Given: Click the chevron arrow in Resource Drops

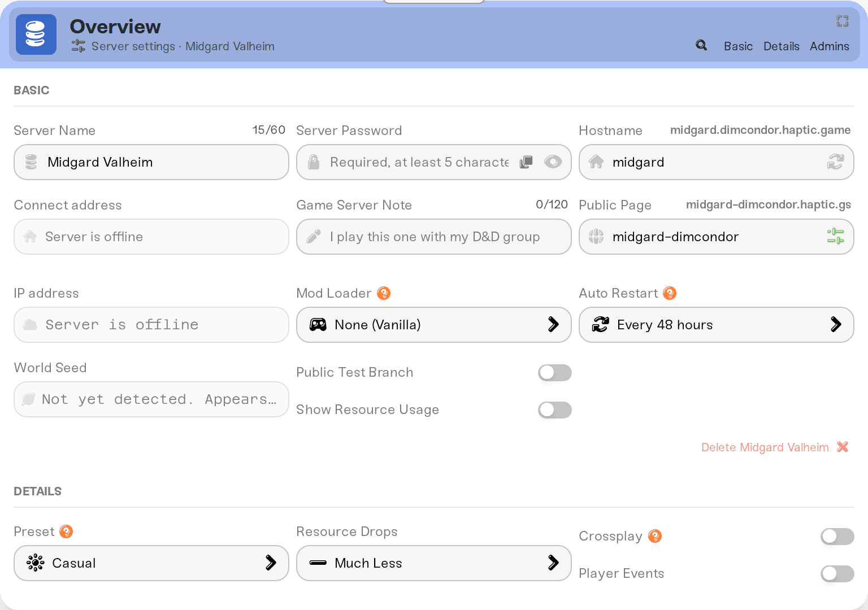Looking at the screenshot, I should [553, 563].
